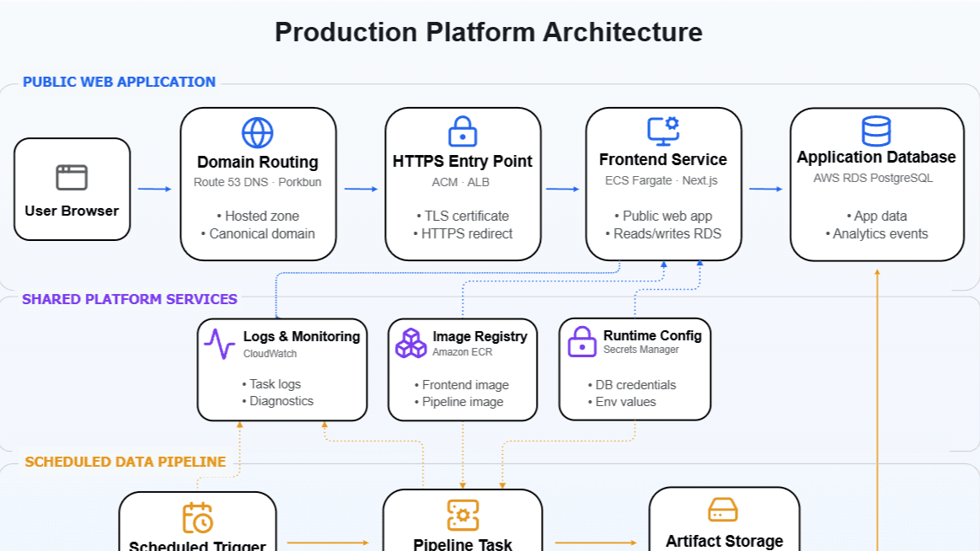
Task: Click the HTTPS redirect bullet
Action: point(463,233)
